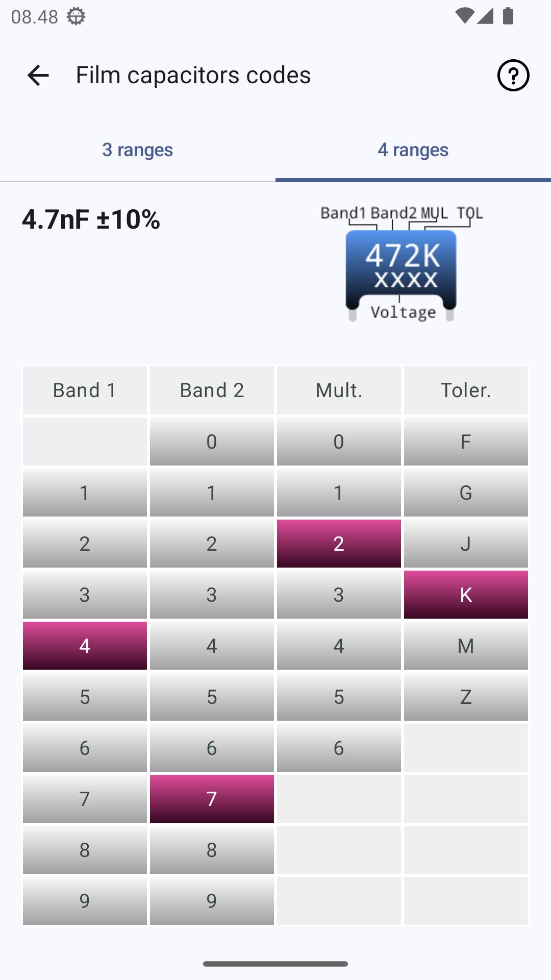Choose tolerance F in Toler. column
551x980 pixels.
click(466, 442)
